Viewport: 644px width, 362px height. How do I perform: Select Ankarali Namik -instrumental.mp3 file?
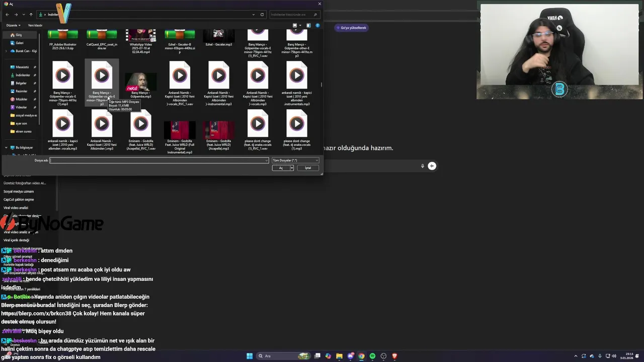[x=218, y=83]
